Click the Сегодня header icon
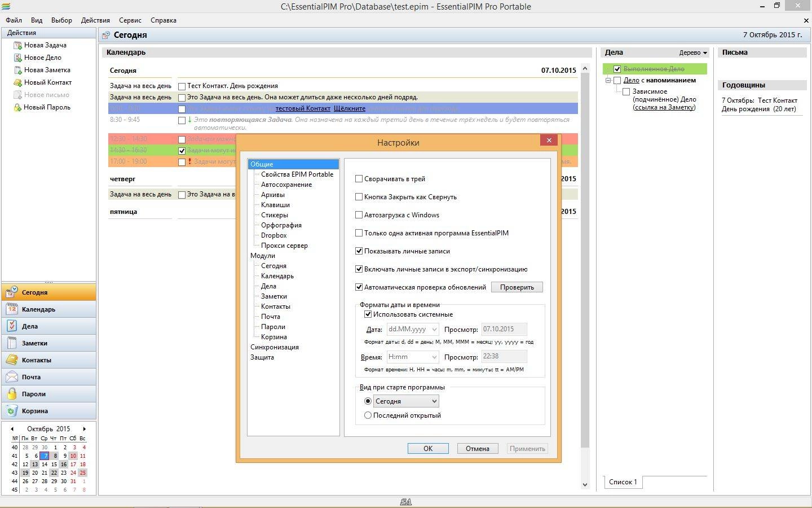Image resolution: width=812 pixels, height=508 pixels. click(x=105, y=35)
